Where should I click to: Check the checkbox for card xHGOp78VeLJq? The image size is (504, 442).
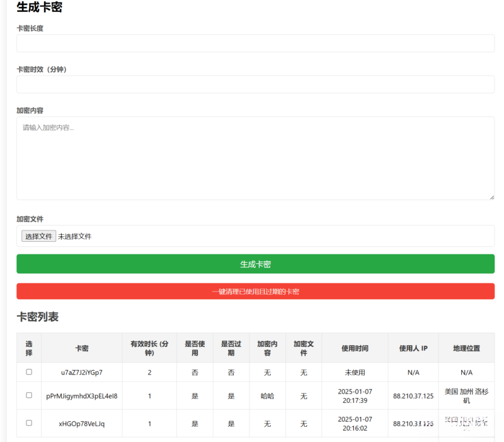[28, 423]
